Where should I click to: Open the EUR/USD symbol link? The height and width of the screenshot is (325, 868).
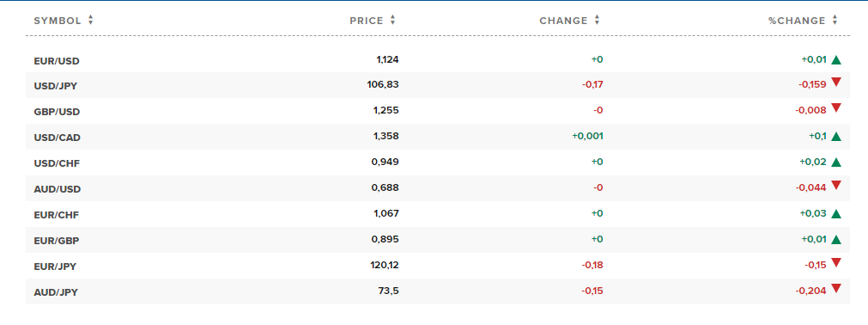57,61
